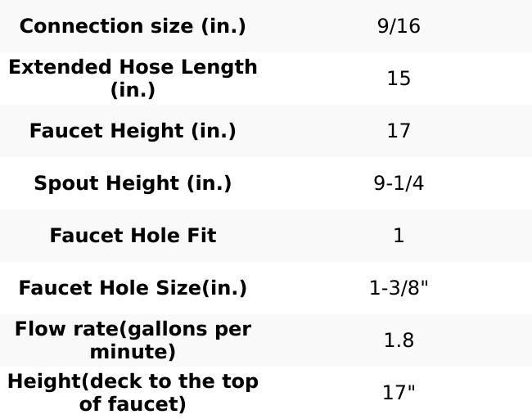Select the 9-1/4 spout height value
The width and height of the screenshot is (532, 419).
[x=399, y=183]
